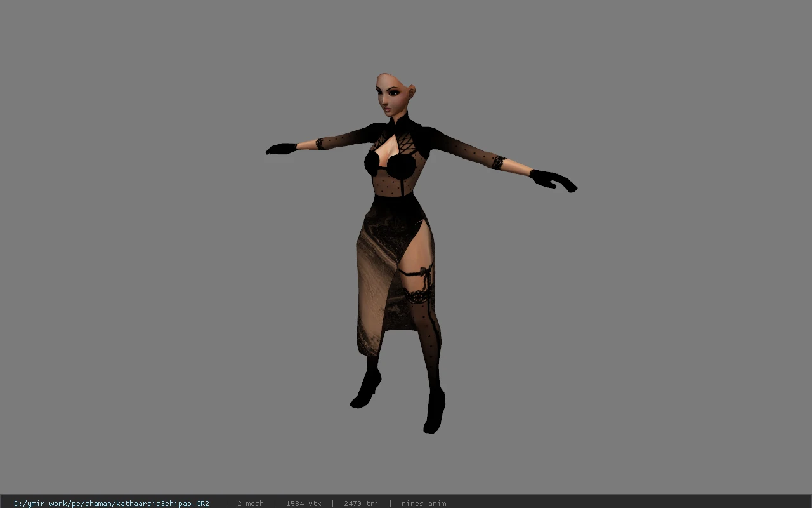Click the '1584 vtx' vertex count
The image size is (812, 508).
pos(303,504)
